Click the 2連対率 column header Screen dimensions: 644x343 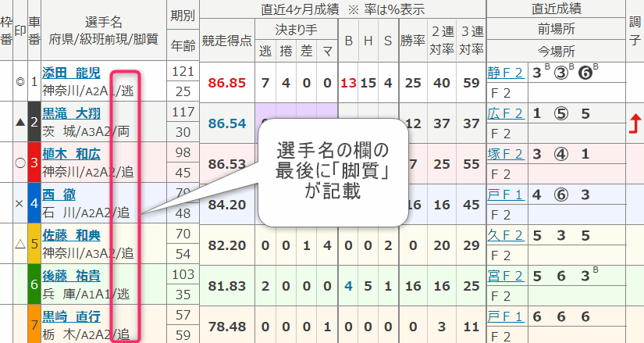tap(442, 41)
